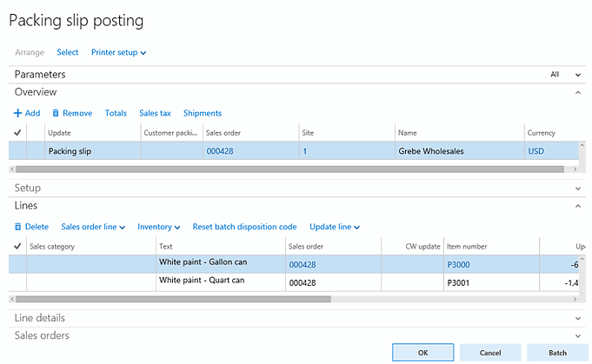Select the Packing slip update cell
This screenshot has height=364, width=592.
[x=92, y=151]
